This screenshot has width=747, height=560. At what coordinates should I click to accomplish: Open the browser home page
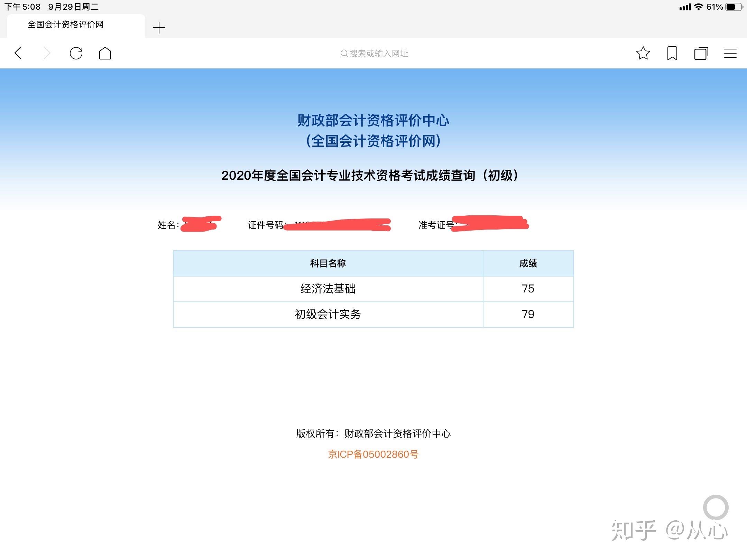click(105, 53)
